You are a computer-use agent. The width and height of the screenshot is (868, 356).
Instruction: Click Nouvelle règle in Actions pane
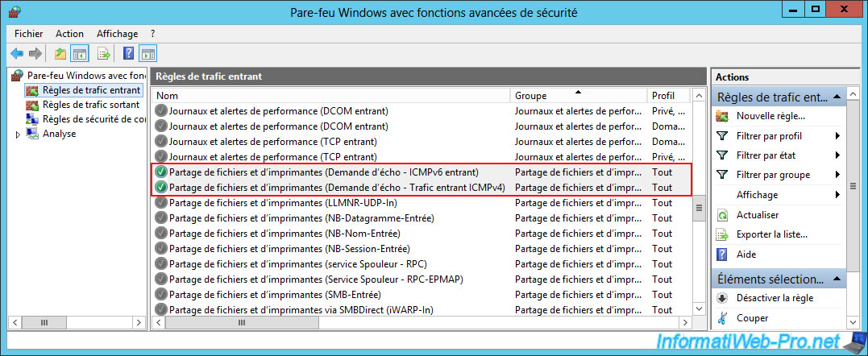tap(770, 116)
